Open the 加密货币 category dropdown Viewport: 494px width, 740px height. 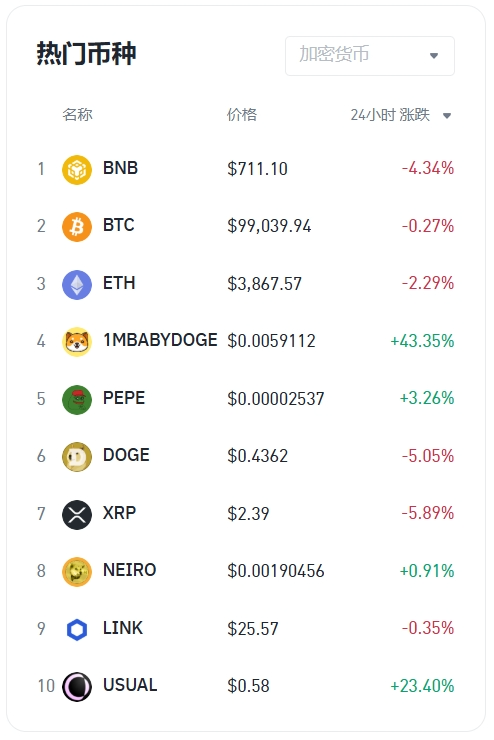coord(370,56)
